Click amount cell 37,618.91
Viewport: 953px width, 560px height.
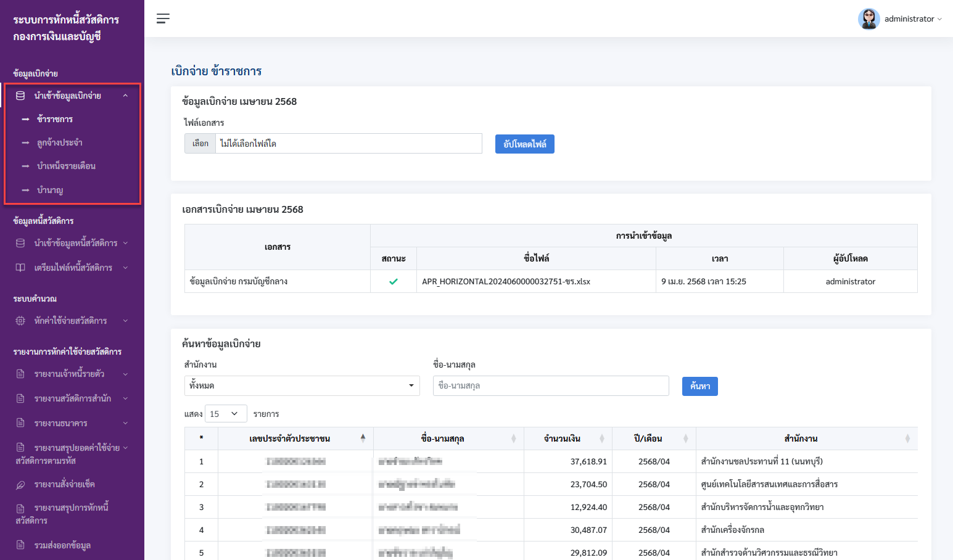click(x=588, y=461)
